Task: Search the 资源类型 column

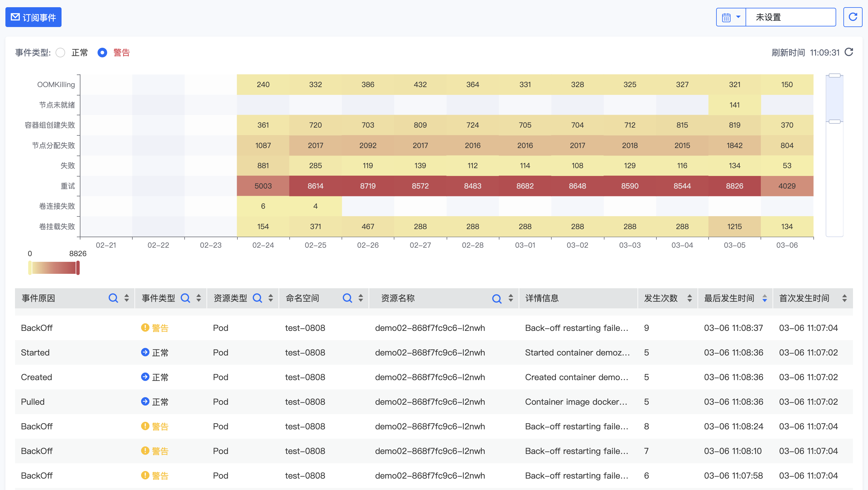Action: (258, 298)
